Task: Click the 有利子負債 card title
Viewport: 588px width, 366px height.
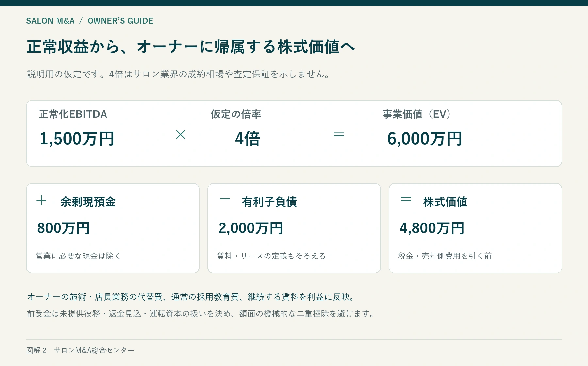Action: click(269, 202)
